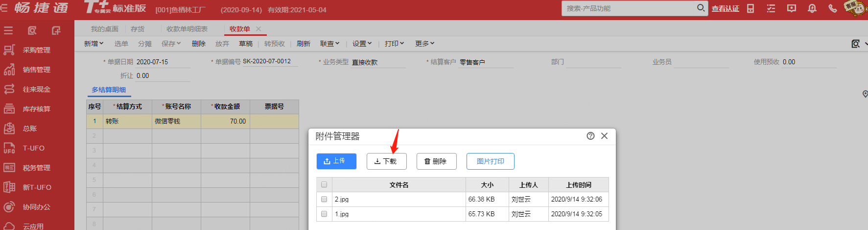Image resolution: width=868 pixels, height=230 pixels.
Task: Click the search magnifier icon in top bar
Action: point(701,8)
